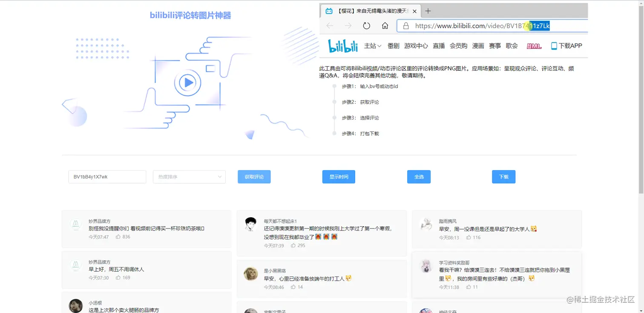
Task: Click the timestamp 今天07:30
Action: pyautogui.click(x=99, y=278)
